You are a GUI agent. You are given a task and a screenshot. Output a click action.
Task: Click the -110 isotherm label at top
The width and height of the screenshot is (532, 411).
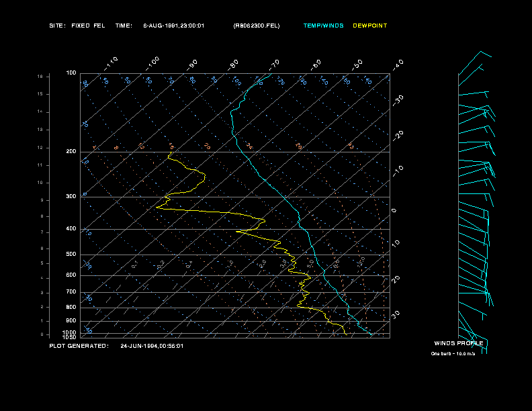pyautogui.click(x=111, y=64)
